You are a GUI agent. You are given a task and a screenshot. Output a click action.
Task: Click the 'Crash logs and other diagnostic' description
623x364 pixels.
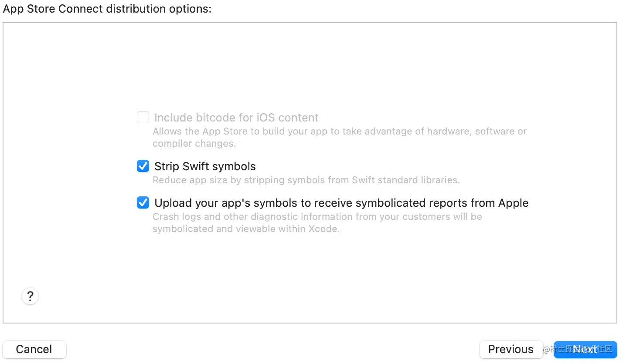click(x=317, y=216)
